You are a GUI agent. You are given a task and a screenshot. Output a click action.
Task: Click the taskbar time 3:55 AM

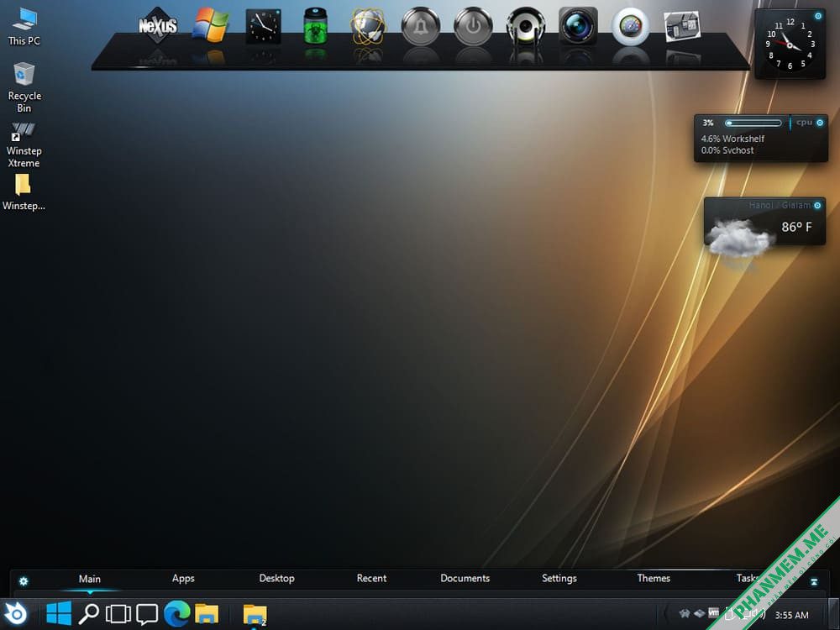(792, 615)
